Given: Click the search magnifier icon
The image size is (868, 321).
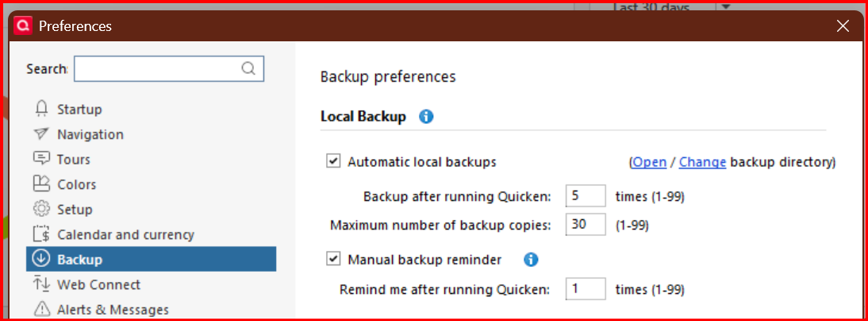Looking at the screenshot, I should tap(249, 68).
